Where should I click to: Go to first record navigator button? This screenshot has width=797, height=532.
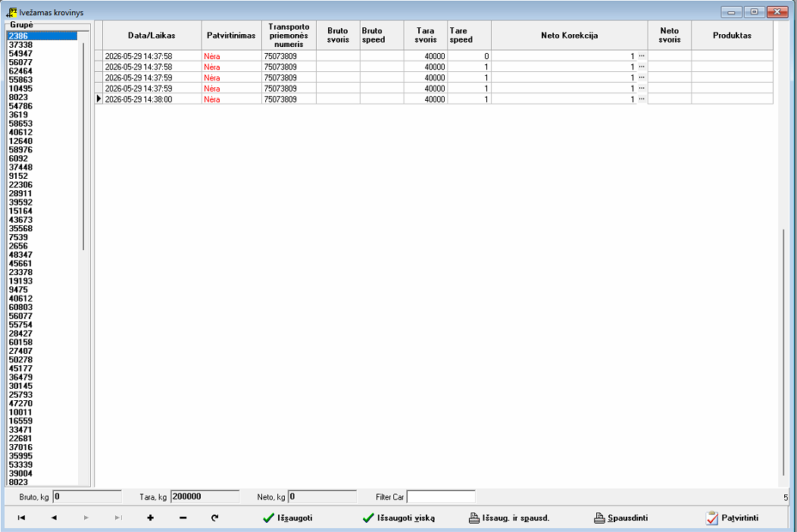[x=21, y=518]
